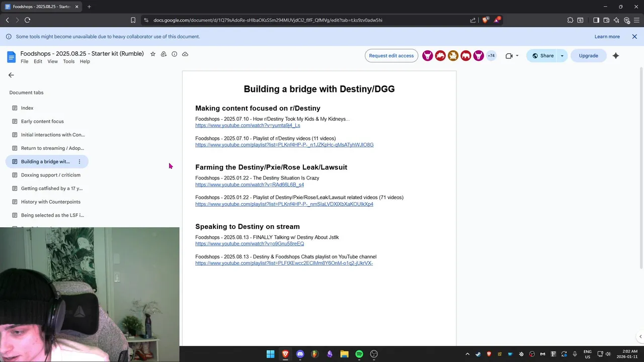Screen dimensions: 644x362
Task: Open the View menu
Action: point(52,61)
